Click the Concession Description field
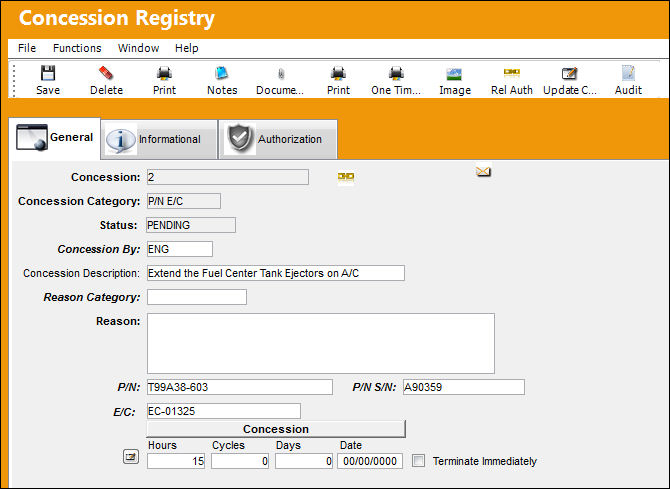This screenshot has width=670, height=489. point(276,273)
